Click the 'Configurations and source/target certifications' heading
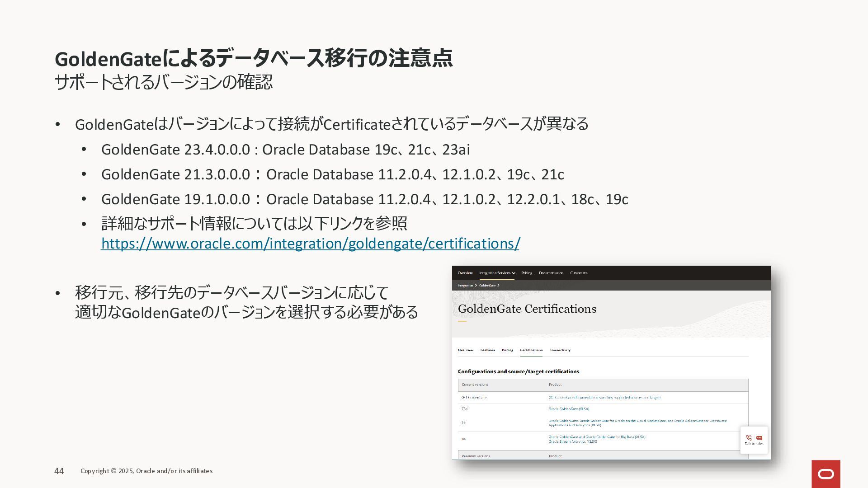This screenshot has width=868, height=488. point(519,371)
